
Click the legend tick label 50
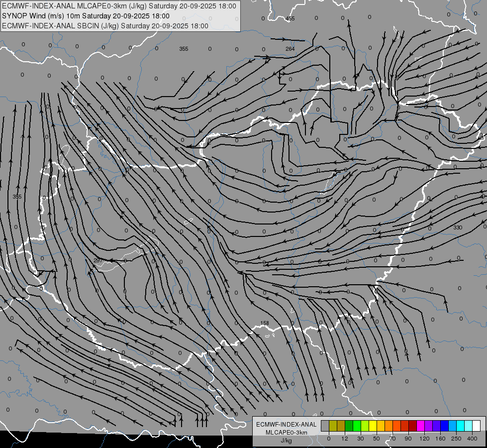[x=377, y=439]
